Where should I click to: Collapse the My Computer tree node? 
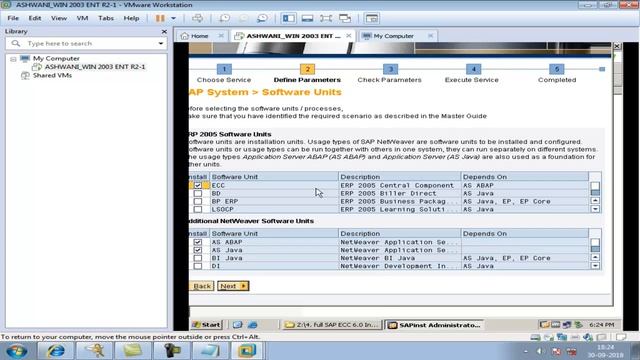click(13, 59)
